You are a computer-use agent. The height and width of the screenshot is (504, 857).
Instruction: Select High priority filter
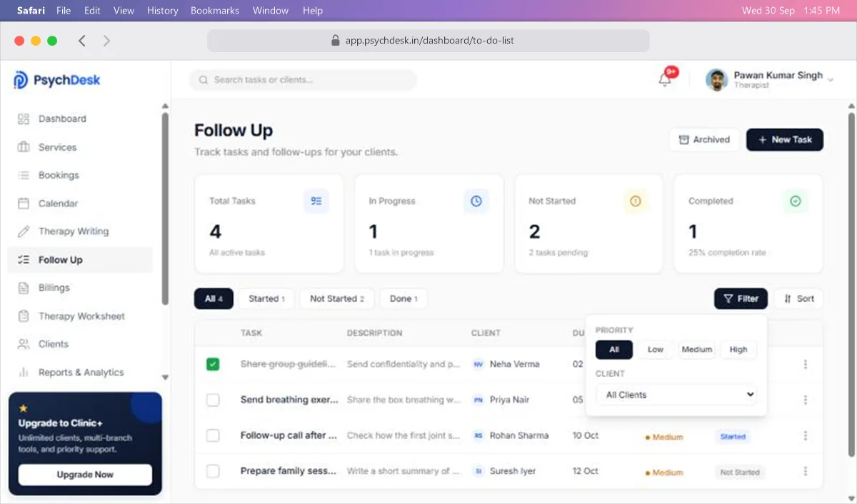738,350
